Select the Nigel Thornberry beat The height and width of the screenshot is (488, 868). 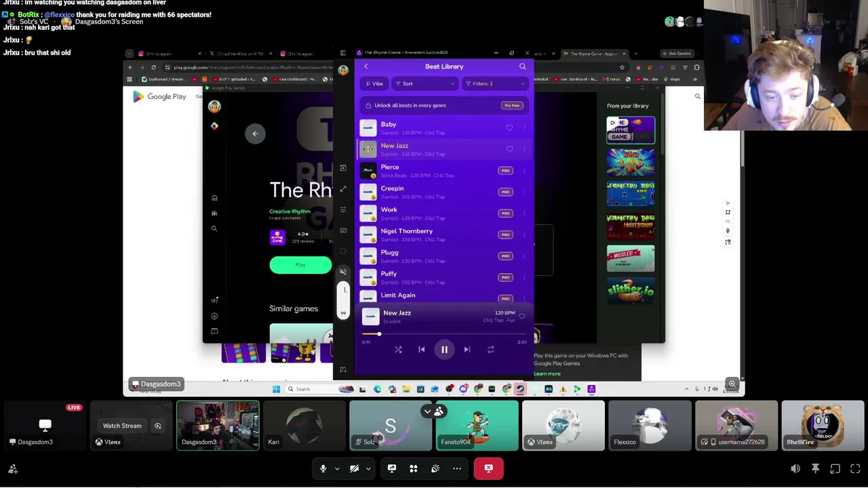pos(444,235)
